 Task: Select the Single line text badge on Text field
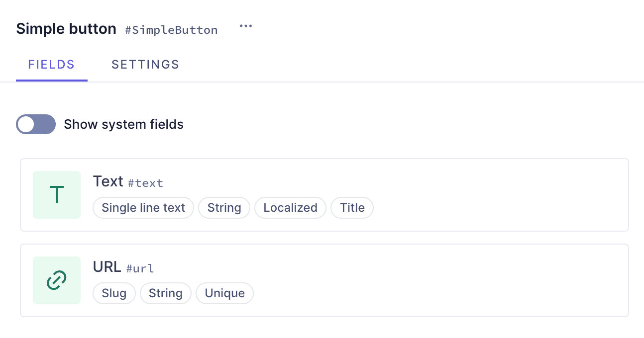tap(143, 208)
